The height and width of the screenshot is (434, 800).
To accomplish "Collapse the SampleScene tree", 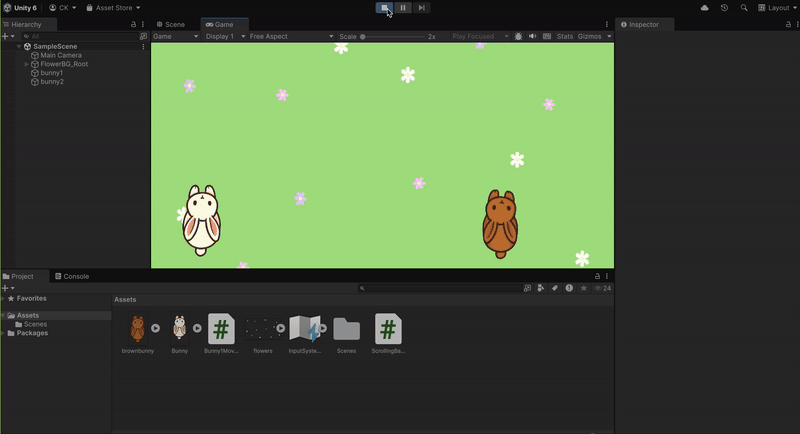I will [19, 46].
